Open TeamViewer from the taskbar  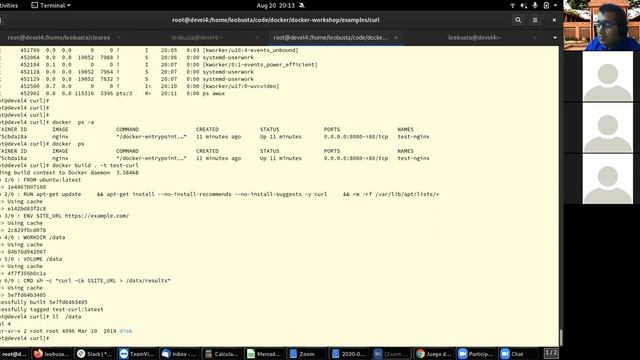(x=137, y=354)
